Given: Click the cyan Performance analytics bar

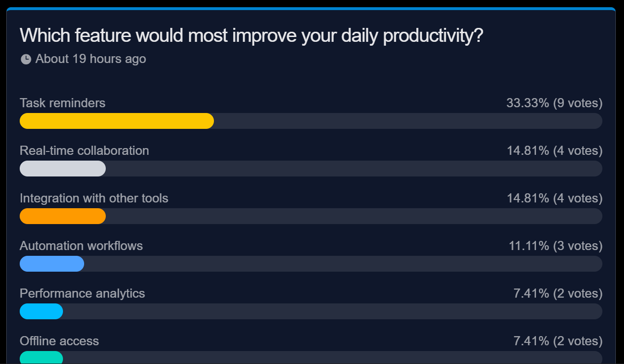Looking at the screenshot, I should 41,311.
